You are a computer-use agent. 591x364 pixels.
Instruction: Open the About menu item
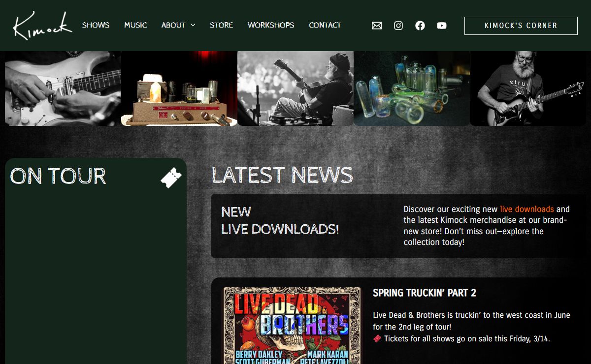click(173, 25)
